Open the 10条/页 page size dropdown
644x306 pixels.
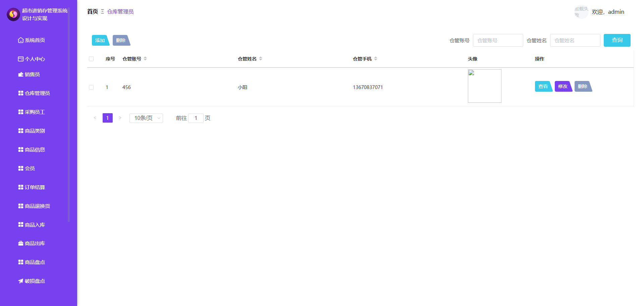tap(146, 118)
